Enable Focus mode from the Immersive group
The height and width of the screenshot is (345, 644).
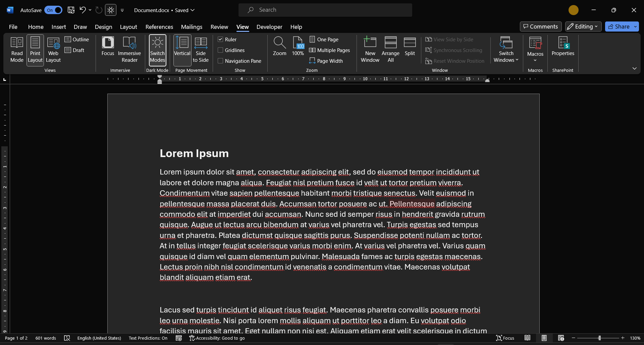(x=108, y=47)
